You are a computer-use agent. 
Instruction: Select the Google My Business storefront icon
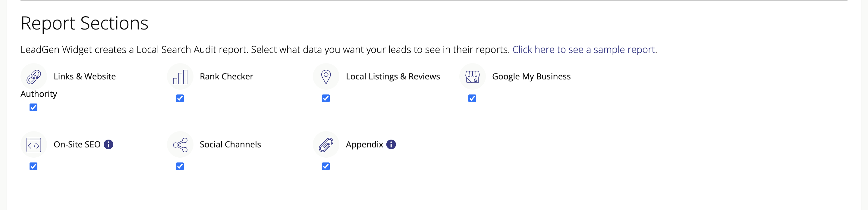[472, 76]
